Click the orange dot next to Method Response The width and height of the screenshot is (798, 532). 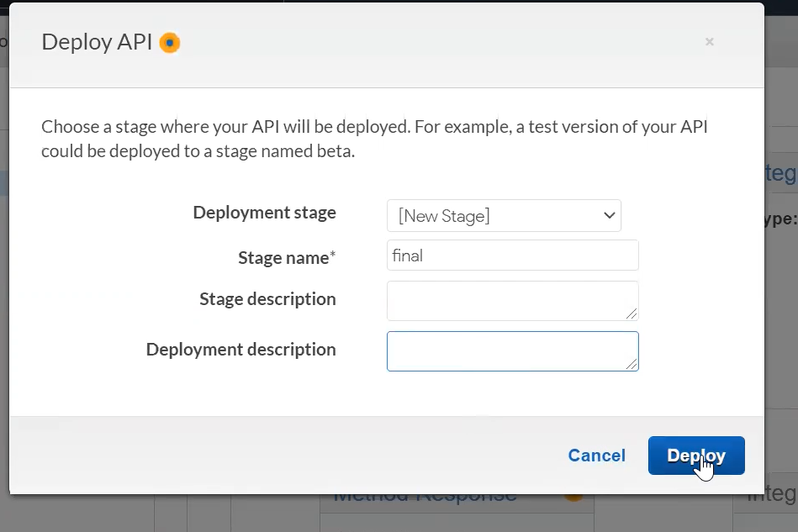click(573, 498)
